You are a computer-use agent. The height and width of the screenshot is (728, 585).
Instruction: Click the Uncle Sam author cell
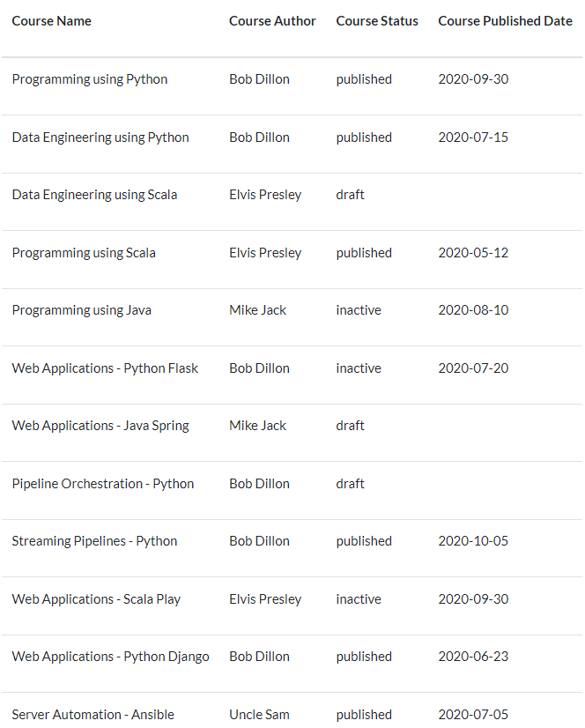260,715
